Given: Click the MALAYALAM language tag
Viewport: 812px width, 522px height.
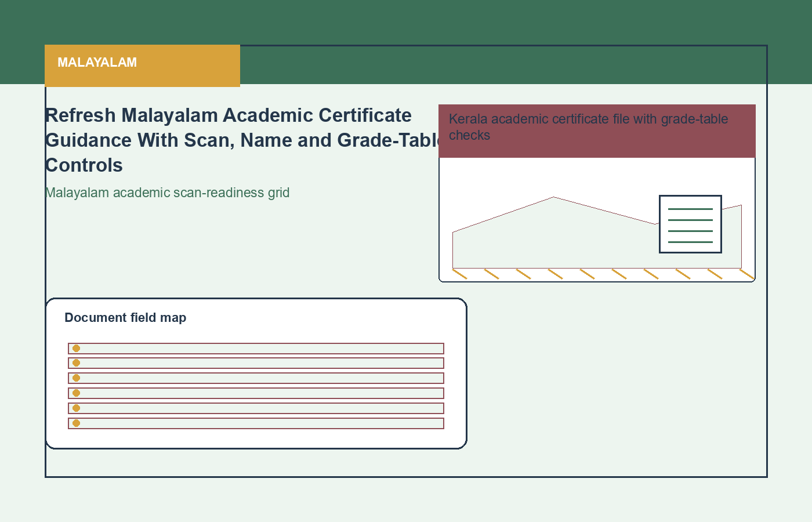Looking at the screenshot, I should coord(142,66).
